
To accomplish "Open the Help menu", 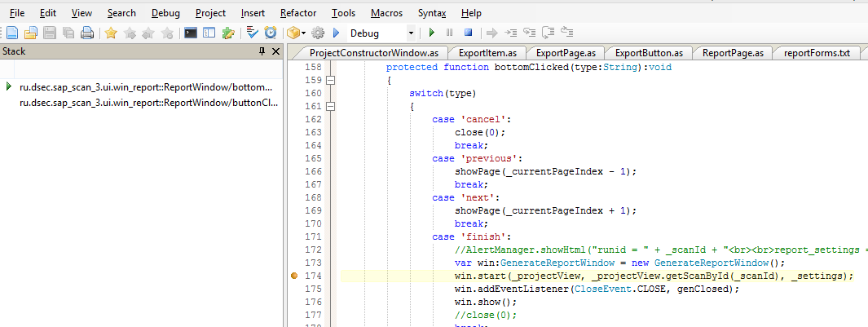I will coord(471,13).
